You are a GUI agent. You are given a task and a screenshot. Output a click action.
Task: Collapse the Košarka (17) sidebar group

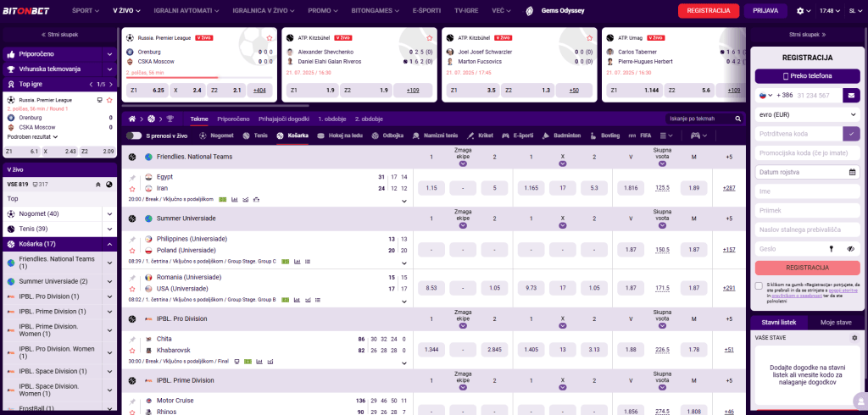point(109,244)
